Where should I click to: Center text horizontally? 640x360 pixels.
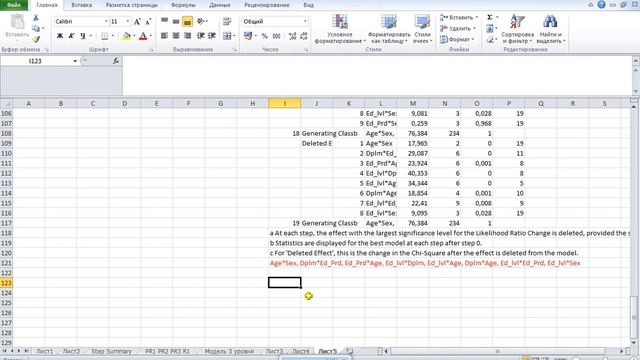click(x=176, y=36)
